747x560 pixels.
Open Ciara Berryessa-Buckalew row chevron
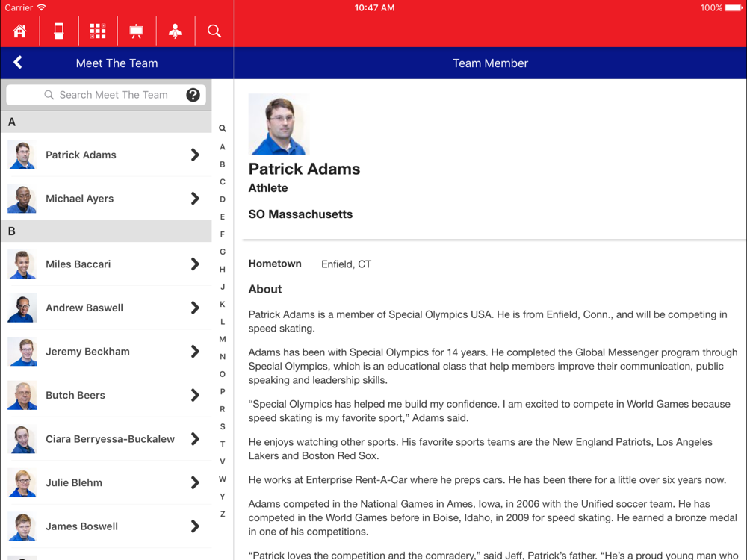pyautogui.click(x=195, y=439)
